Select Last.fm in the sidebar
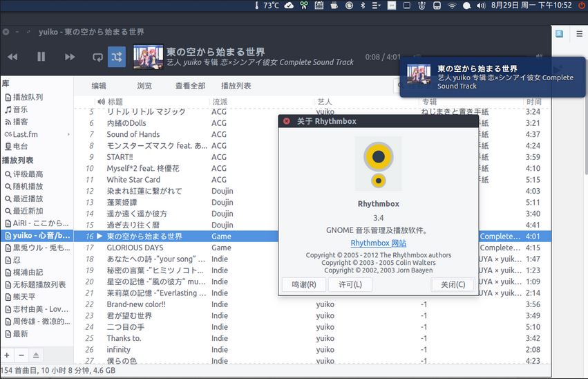 coord(21,134)
